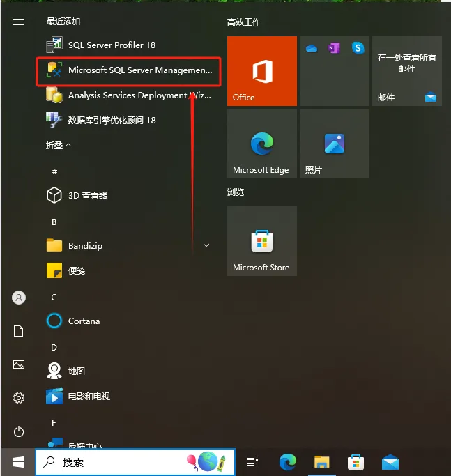Open the Bandizip folder entry
451x476 pixels.
point(128,245)
